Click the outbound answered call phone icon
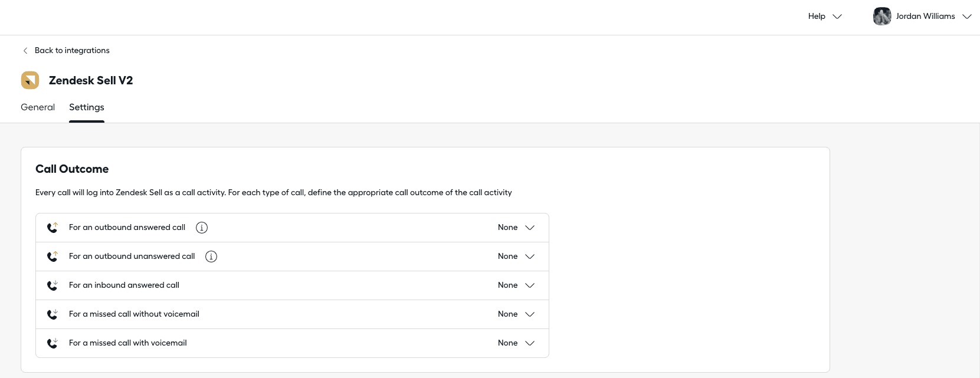The width and height of the screenshot is (980, 378). pyautogui.click(x=53, y=228)
